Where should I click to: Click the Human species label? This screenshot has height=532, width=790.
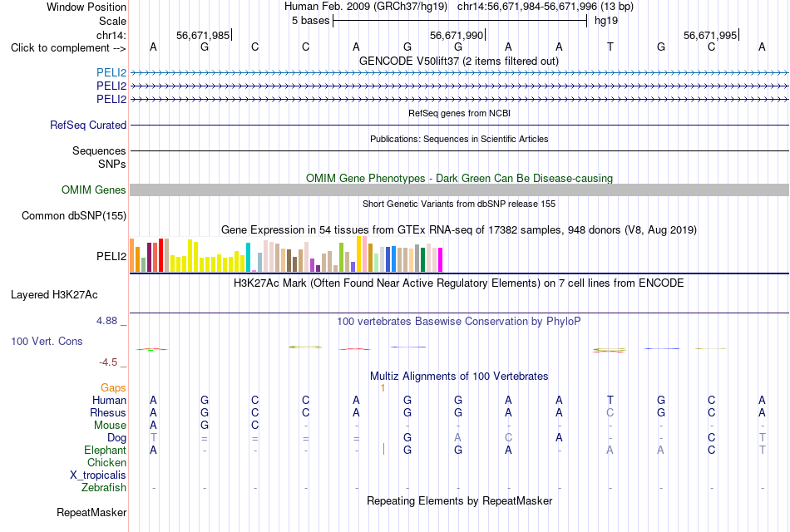tap(109, 401)
